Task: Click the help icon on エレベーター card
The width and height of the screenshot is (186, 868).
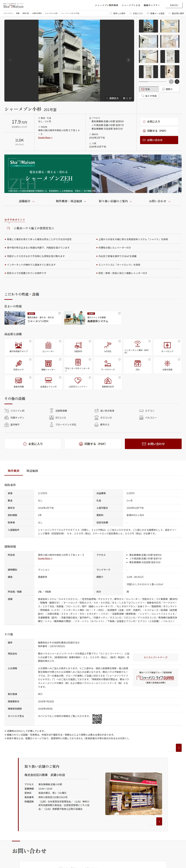Action: pyautogui.click(x=60, y=341)
